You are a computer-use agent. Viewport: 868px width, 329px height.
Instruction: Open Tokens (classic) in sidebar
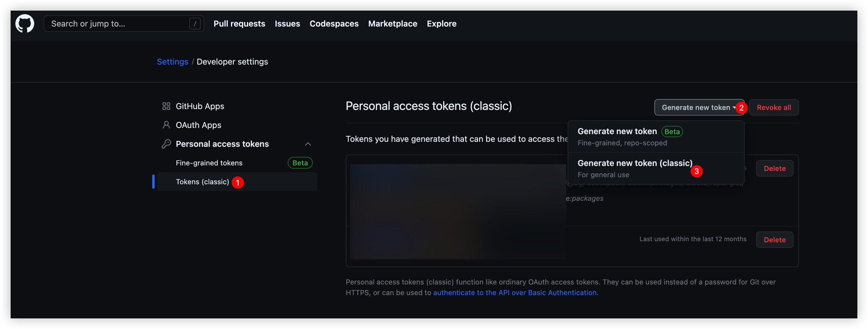coord(202,182)
